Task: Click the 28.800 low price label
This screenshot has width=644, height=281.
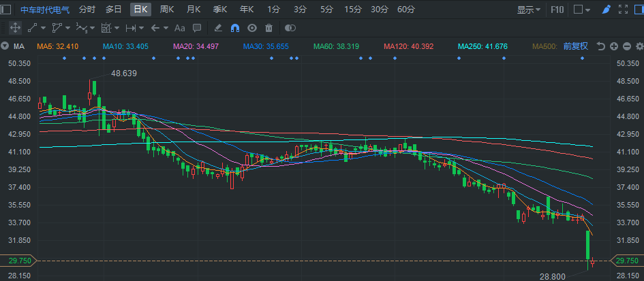Action: coord(553,276)
